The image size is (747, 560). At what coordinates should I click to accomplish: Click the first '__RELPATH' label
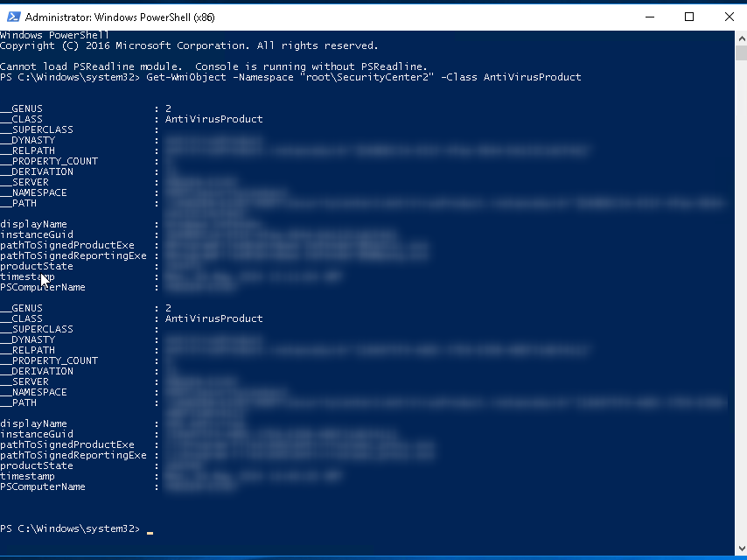(27, 150)
